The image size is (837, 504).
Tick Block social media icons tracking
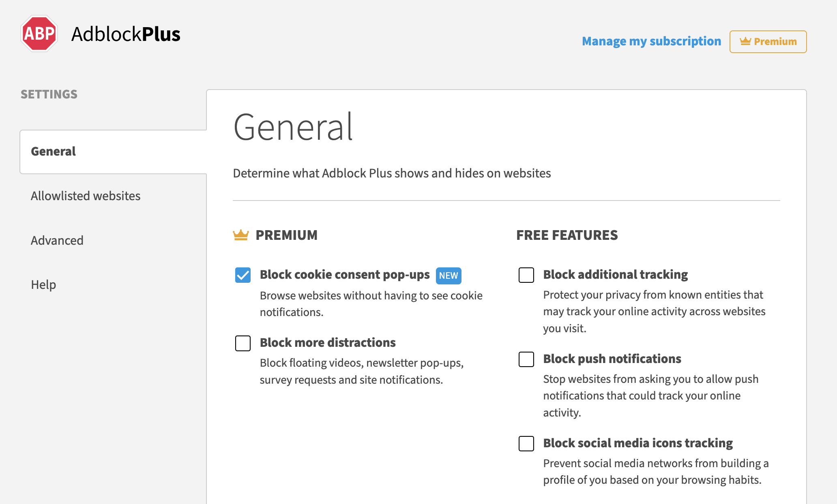[x=526, y=444]
